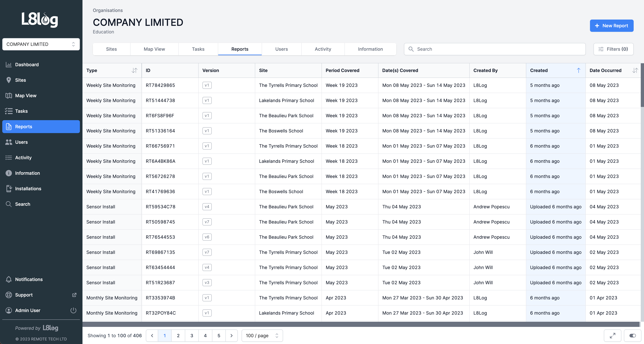Go to page 4

click(x=205, y=335)
